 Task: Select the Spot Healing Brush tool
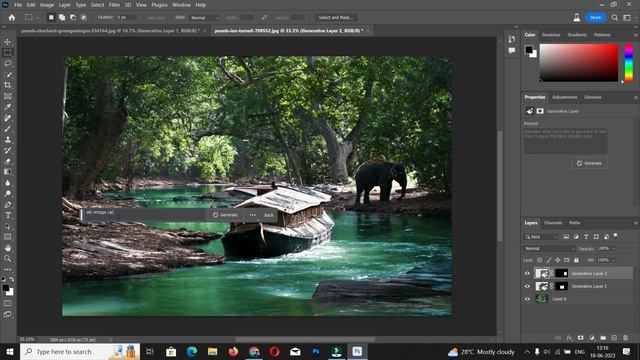[x=7, y=118]
